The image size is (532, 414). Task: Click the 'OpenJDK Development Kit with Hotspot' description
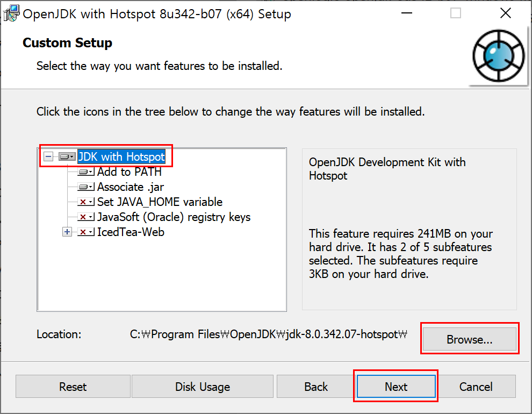pyautogui.click(x=387, y=169)
